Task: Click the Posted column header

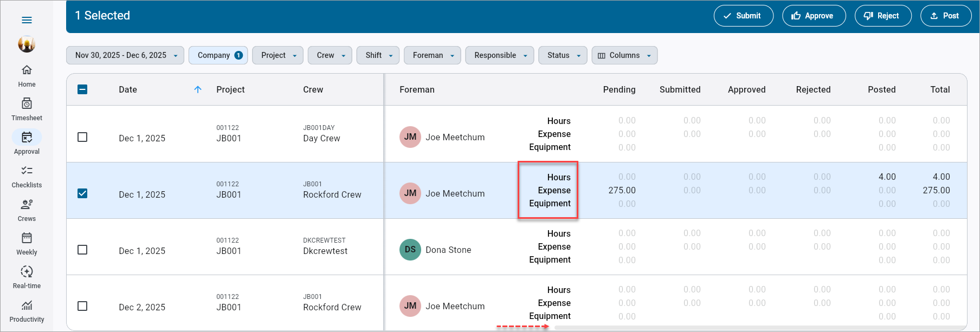Action: point(881,90)
